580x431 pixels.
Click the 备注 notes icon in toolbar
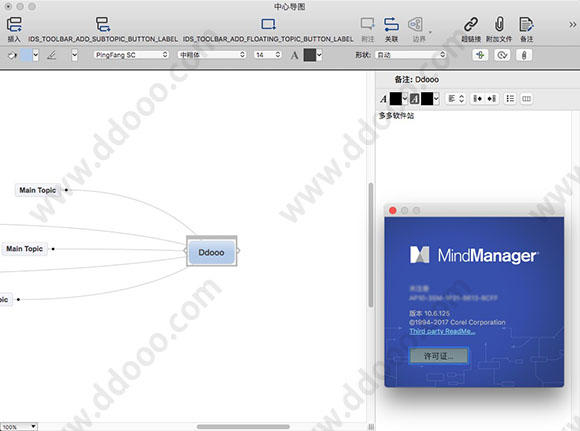[526, 24]
